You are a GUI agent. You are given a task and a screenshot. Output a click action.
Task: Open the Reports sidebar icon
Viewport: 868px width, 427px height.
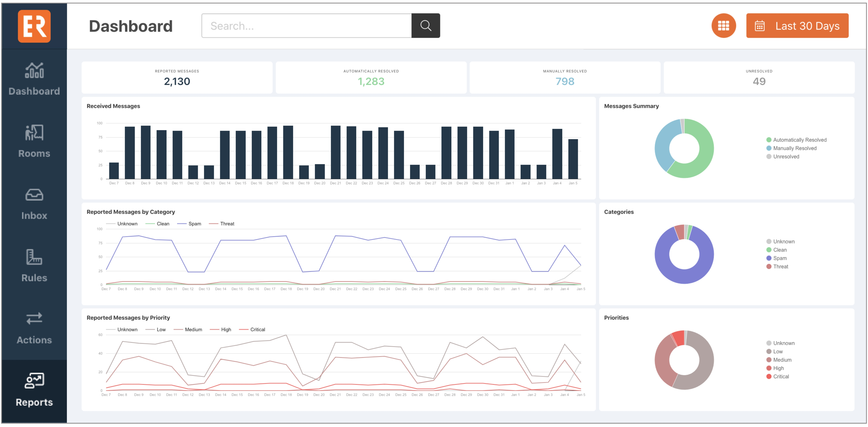34,380
